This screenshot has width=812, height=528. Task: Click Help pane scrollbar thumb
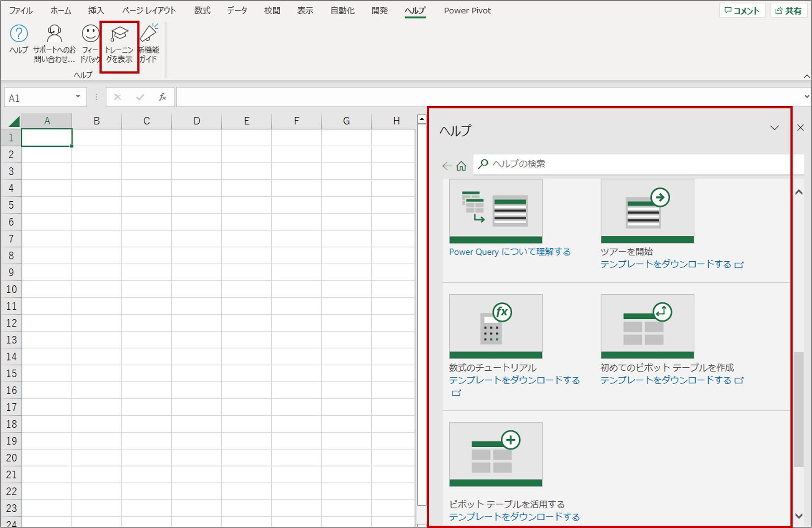point(798,409)
